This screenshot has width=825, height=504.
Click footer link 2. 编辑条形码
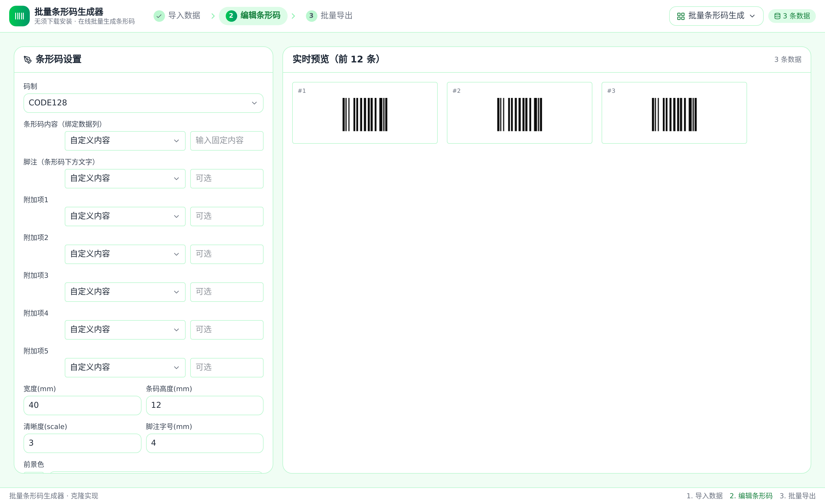click(x=751, y=496)
